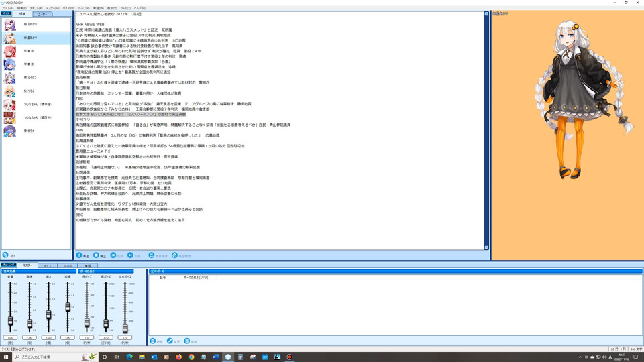644x362 pixels.
Task: Click the TBS heading line
Action: 79,99
